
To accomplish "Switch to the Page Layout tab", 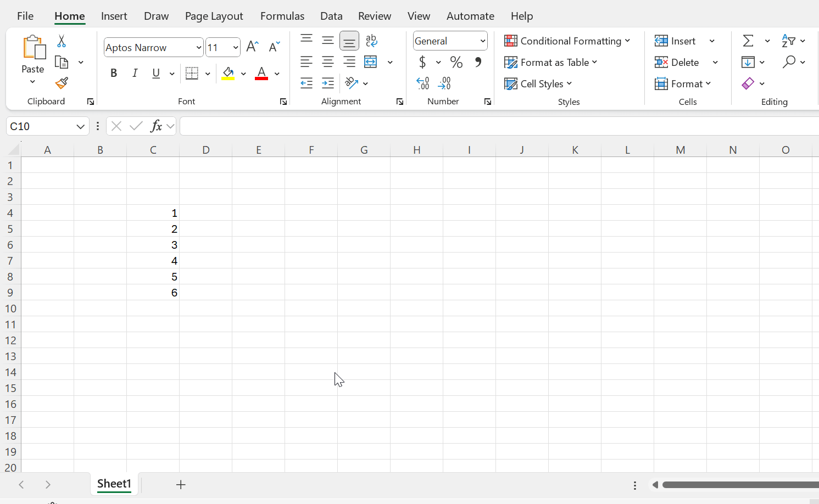I will [214, 16].
